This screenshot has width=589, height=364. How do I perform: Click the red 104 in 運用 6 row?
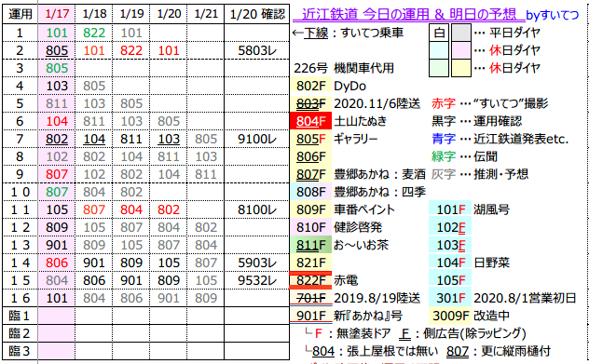[x=57, y=121]
